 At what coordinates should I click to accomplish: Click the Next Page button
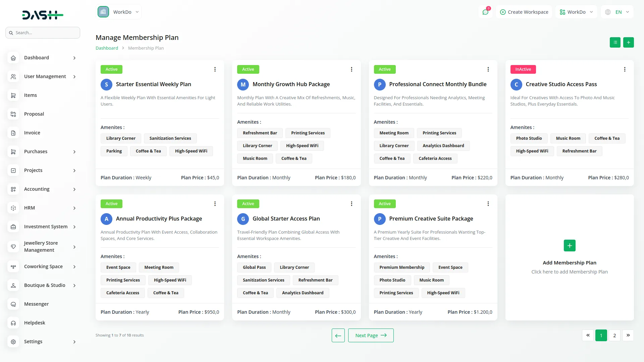click(x=371, y=335)
